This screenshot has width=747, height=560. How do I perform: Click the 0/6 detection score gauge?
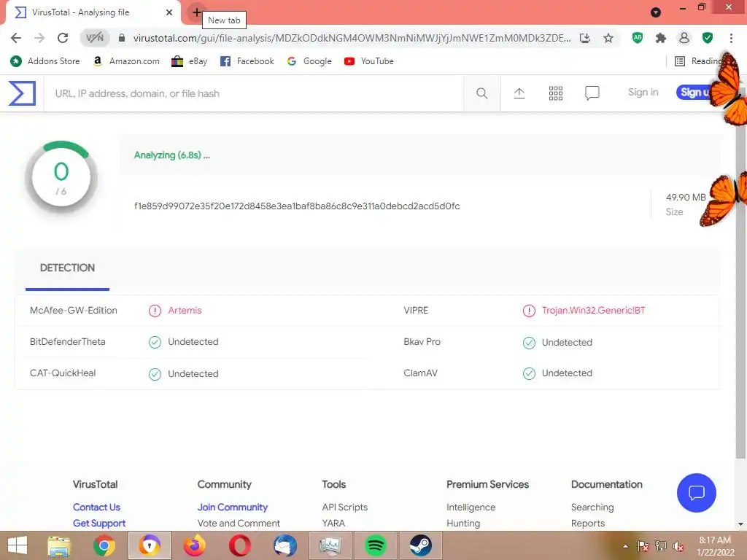(x=61, y=177)
